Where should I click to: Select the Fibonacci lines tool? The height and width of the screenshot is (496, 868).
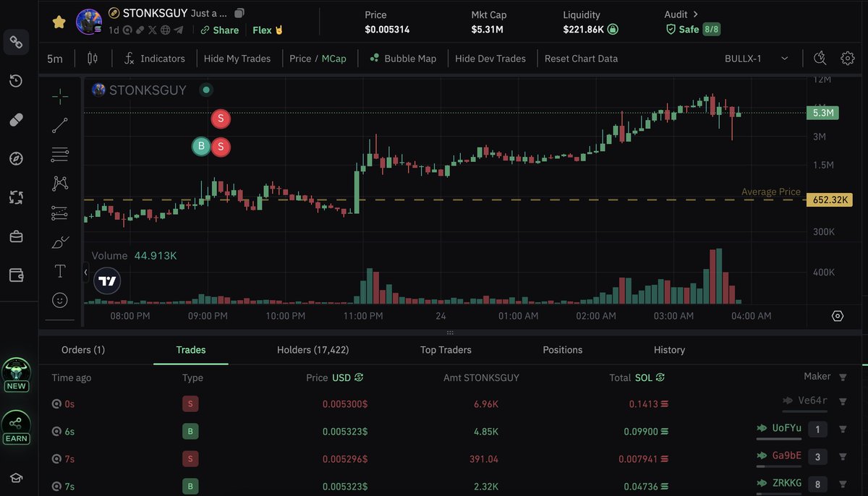tap(60, 154)
